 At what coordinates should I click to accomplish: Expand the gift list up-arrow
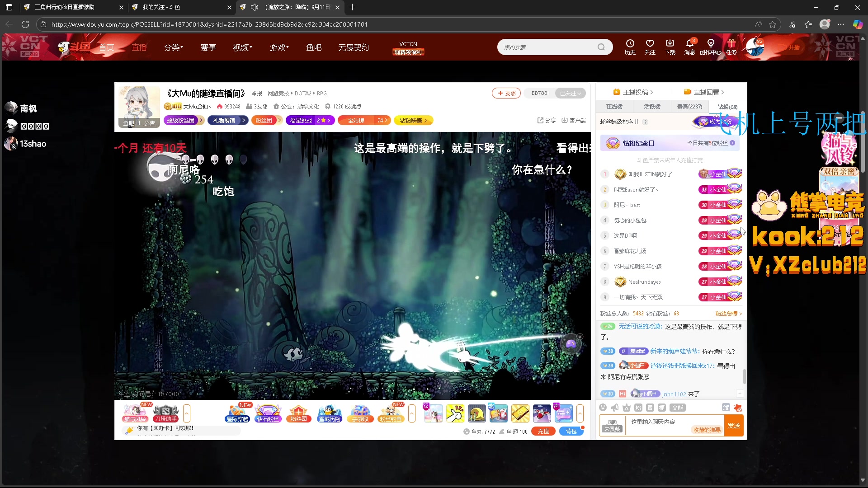point(580,413)
